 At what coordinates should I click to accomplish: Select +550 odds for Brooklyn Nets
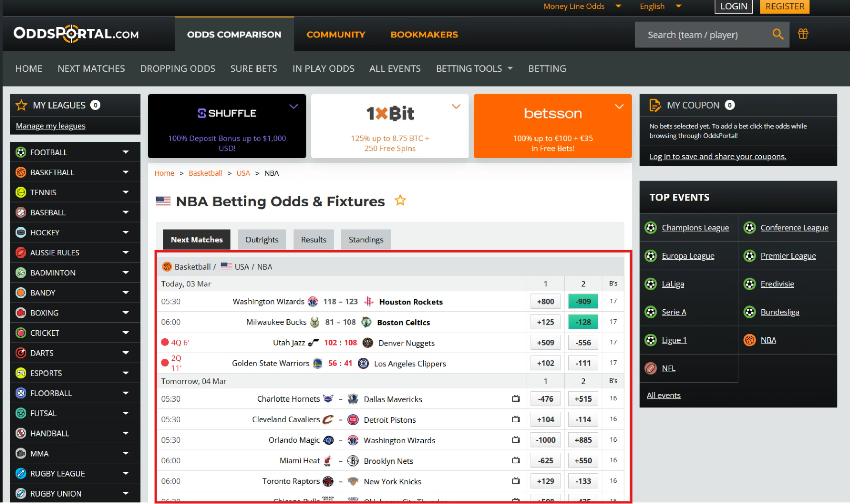tap(583, 460)
